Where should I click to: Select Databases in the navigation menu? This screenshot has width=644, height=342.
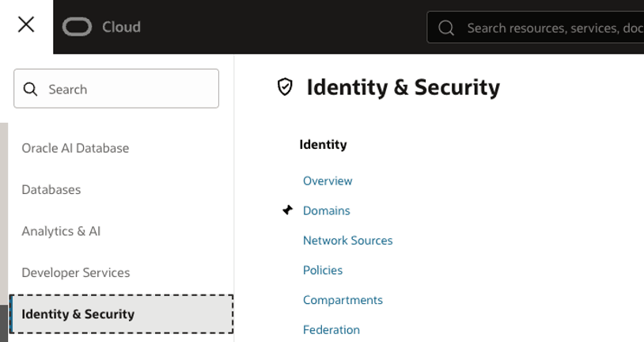tap(51, 190)
